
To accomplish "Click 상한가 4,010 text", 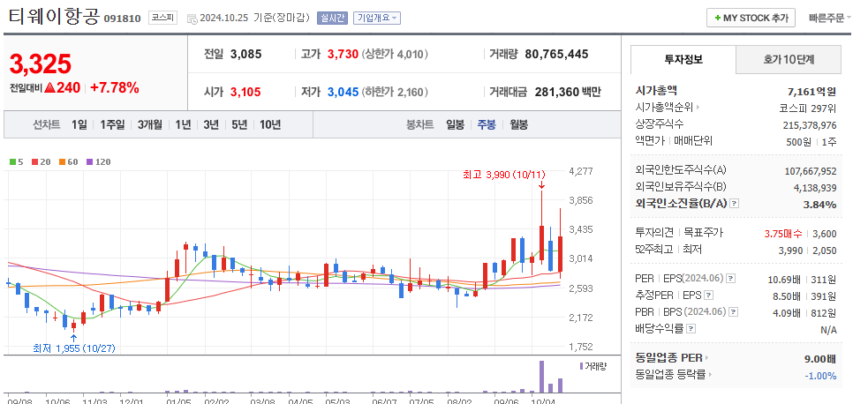I will pos(395,54).
